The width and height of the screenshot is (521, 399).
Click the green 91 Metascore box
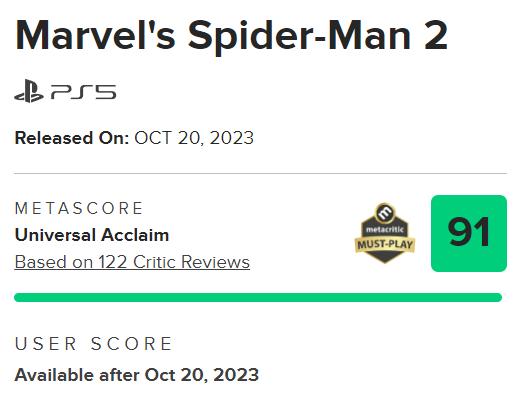(469, 233)
